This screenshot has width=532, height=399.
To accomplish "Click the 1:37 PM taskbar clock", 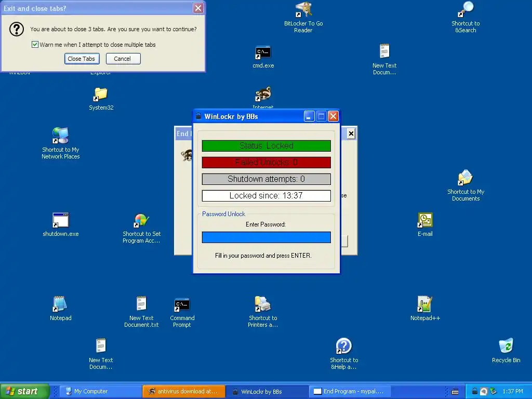I will coord(513,392).
